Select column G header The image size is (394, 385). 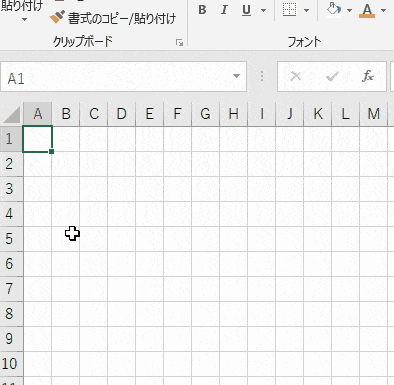(206, 114)
